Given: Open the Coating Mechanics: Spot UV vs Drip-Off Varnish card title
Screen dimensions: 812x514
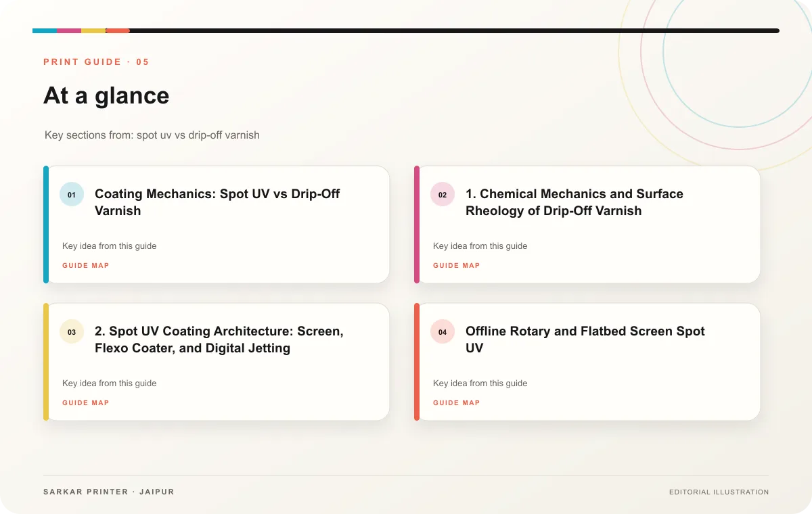Looking at the screenshot, I should coord(217,202).
